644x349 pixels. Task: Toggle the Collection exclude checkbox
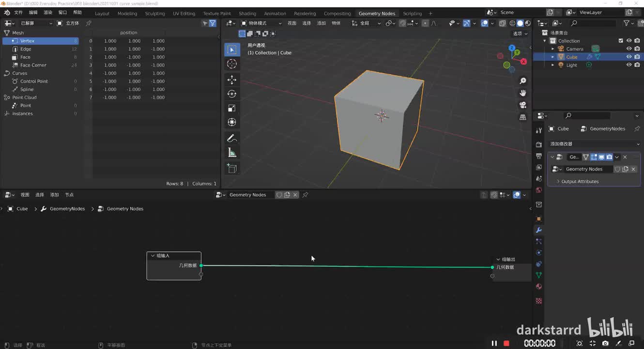621,41
